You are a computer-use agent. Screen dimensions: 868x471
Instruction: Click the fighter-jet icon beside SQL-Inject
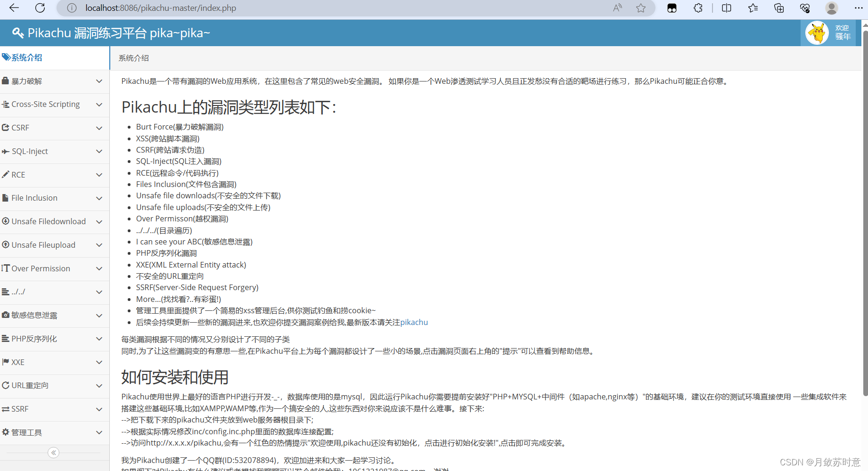(x=6, y=151)
